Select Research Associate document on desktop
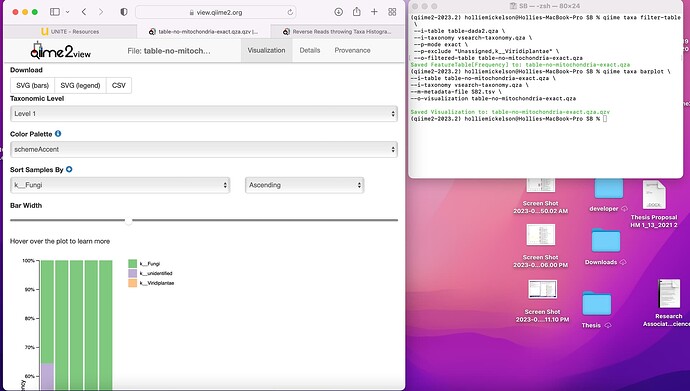 coord(669,294)
